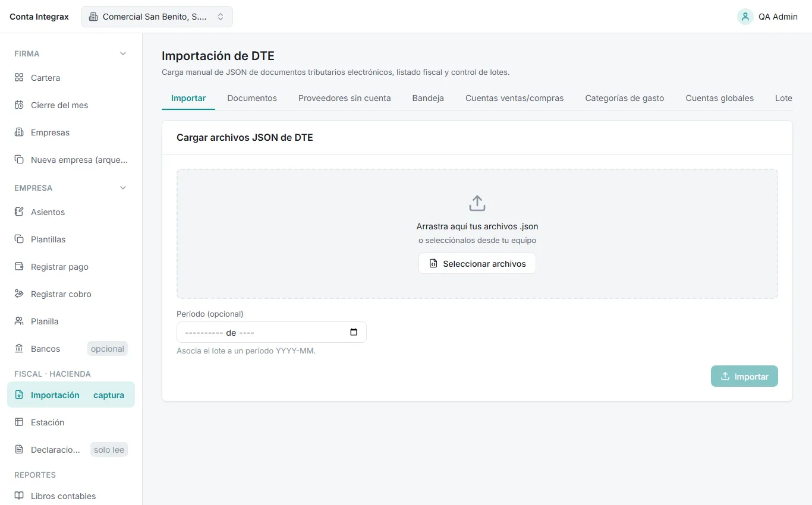This screenshot has width=812, height=505.
Task: Click the Cargar archivos JSON de DTE title
Action: click(245, 137)
